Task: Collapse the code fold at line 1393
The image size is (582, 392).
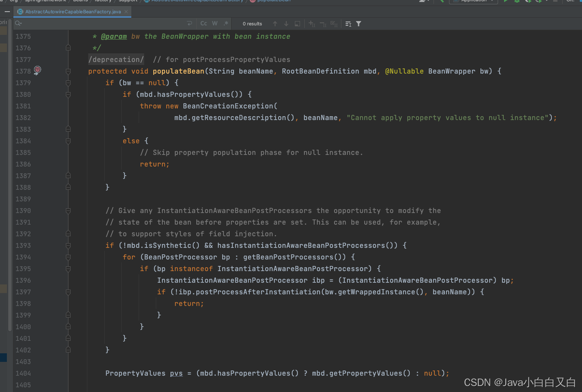Action: (68, 245)
